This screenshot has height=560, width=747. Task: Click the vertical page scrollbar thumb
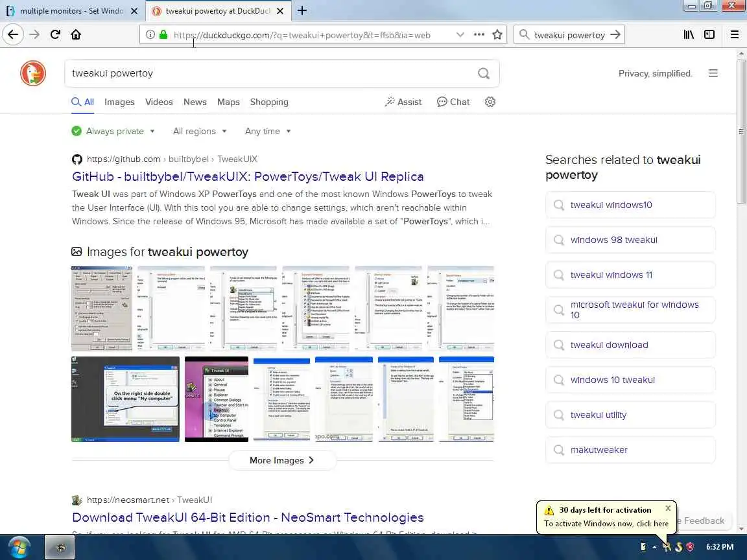tap(741, 132)
